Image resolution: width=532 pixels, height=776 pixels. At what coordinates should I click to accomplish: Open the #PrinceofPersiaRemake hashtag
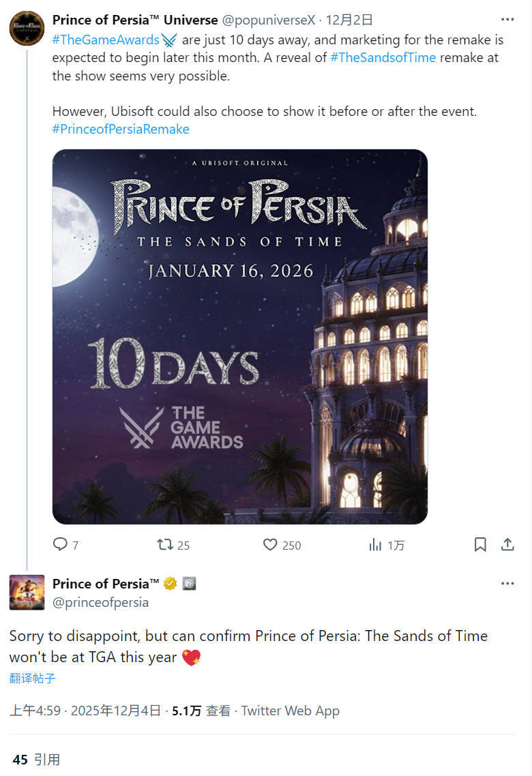(121, 129)
